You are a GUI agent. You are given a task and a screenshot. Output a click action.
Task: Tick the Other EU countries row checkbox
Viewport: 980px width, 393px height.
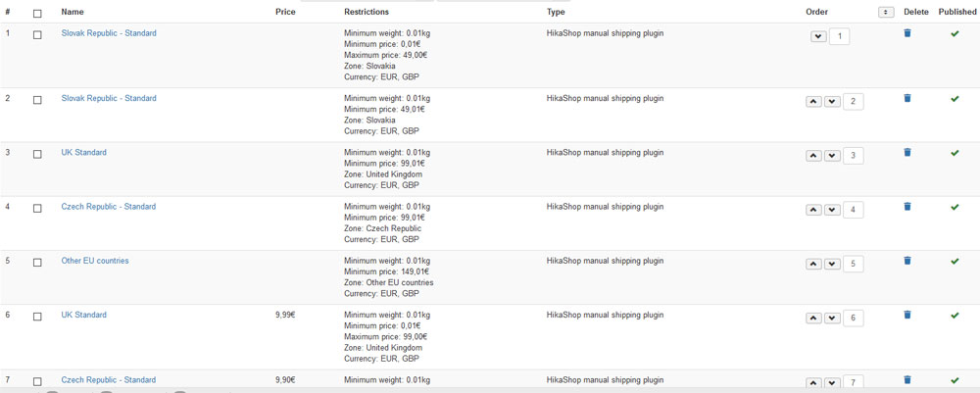tap(37, 263)
